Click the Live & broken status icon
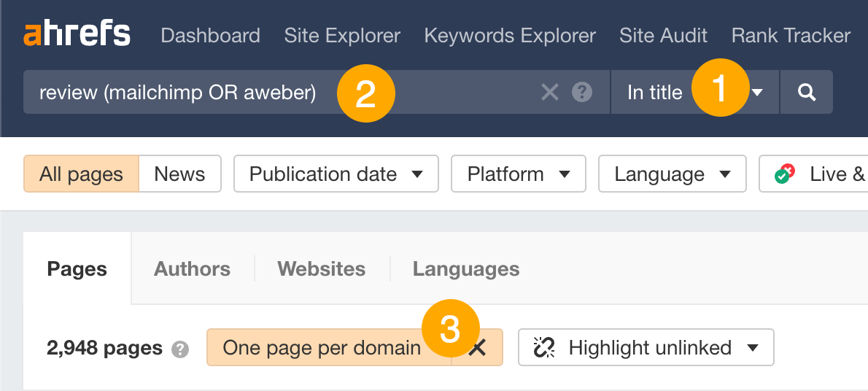Viewport: 868px width, 391px height. [x=785, y=174]
